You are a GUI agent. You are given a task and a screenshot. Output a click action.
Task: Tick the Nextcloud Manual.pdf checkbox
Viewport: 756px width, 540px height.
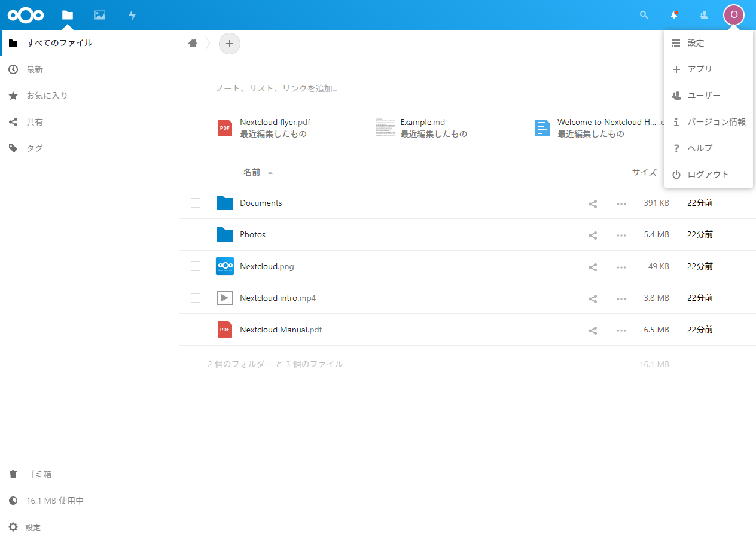click(x=196, y=330)
